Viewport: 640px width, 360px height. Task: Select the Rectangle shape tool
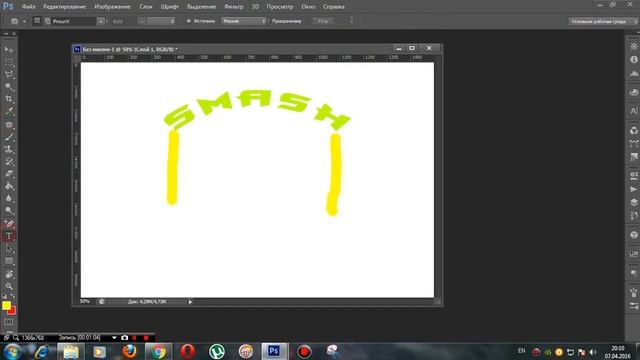click(x=9, y=261)
